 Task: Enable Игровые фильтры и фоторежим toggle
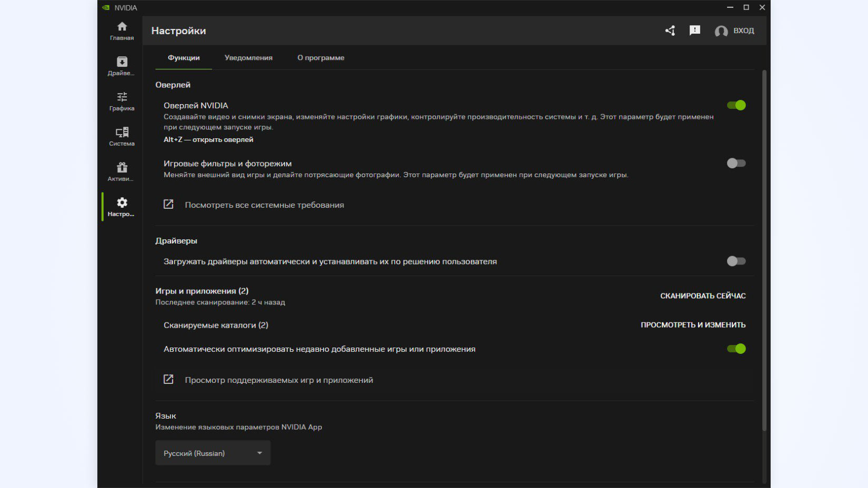coord(736,164)
